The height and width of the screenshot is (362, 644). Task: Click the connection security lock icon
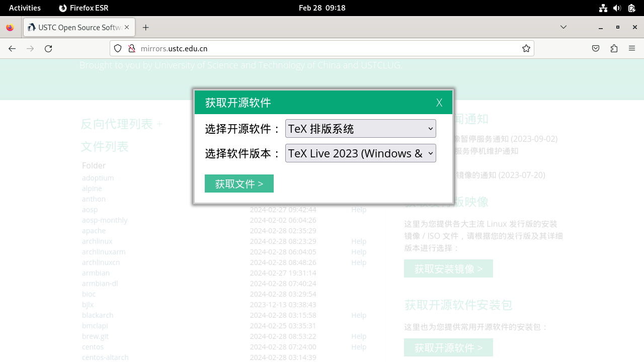click(132, 49)
